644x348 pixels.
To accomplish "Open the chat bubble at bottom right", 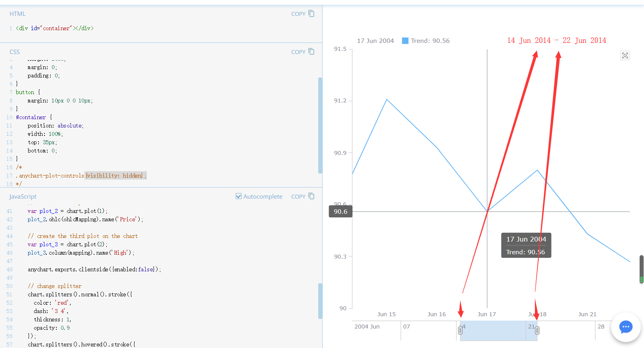I will pos(626,327).
